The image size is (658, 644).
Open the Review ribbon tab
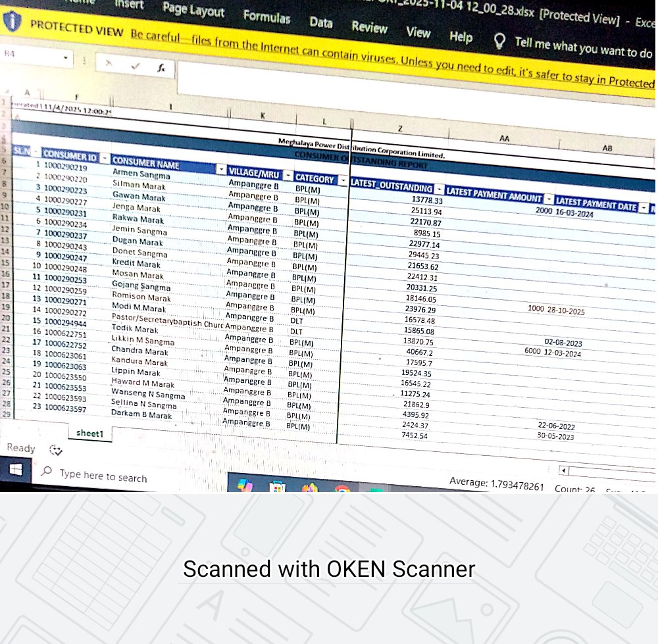click(x=369, y=27)
